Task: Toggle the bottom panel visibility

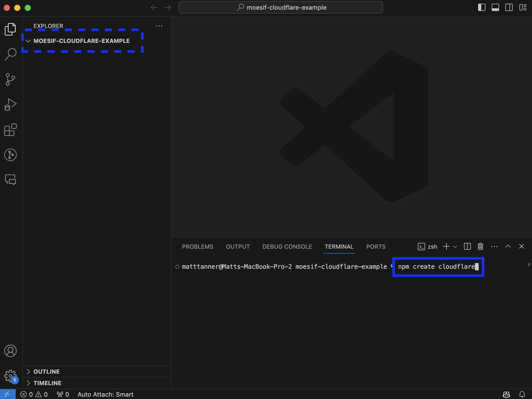Action: [496, 7]
